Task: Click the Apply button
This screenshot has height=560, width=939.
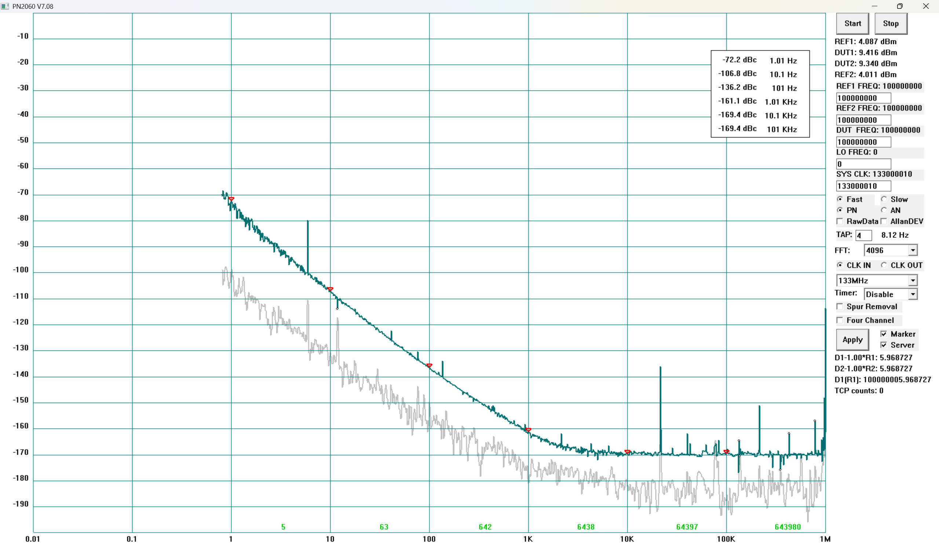Action: pos(852,340)
